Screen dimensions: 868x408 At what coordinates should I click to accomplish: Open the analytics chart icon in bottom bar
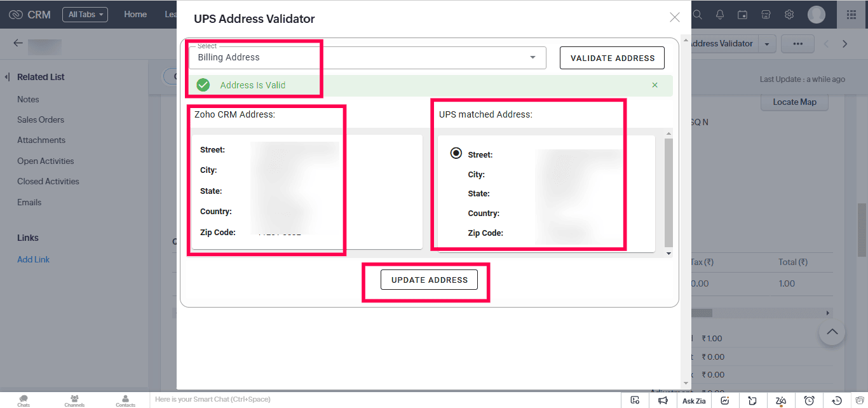tap(725, 400)
